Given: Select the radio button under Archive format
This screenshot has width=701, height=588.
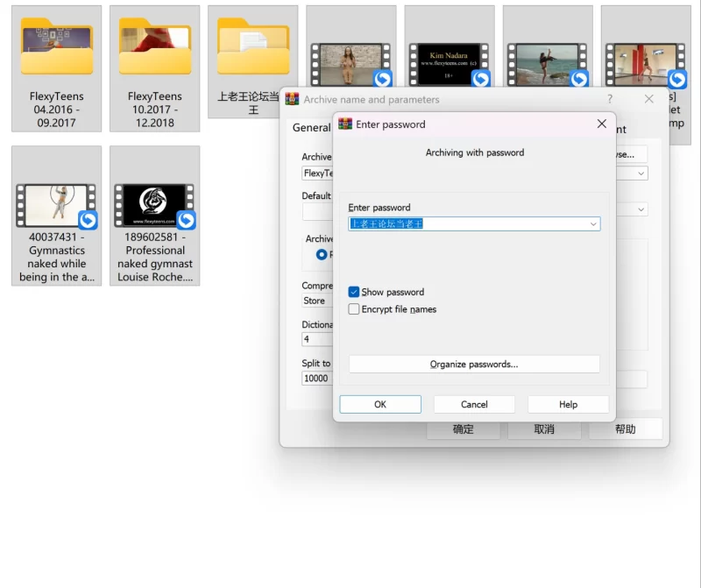Looking at the screenshot, I should (322, 255).
